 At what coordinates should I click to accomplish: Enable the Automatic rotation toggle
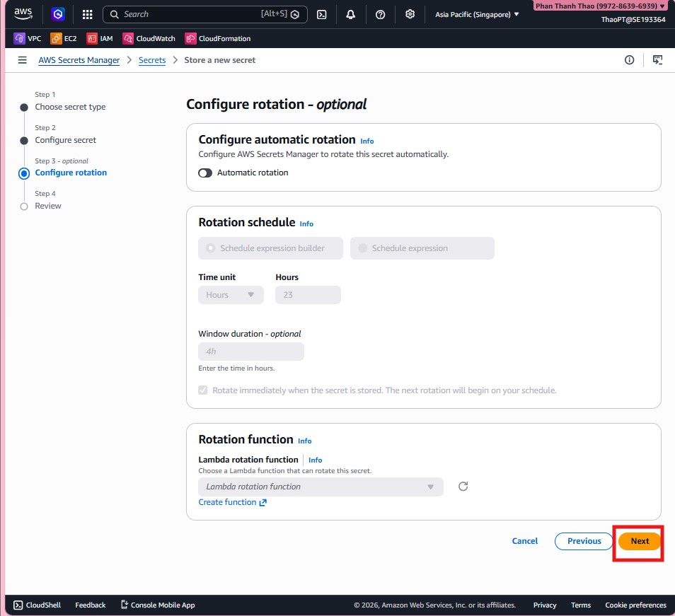205,173
